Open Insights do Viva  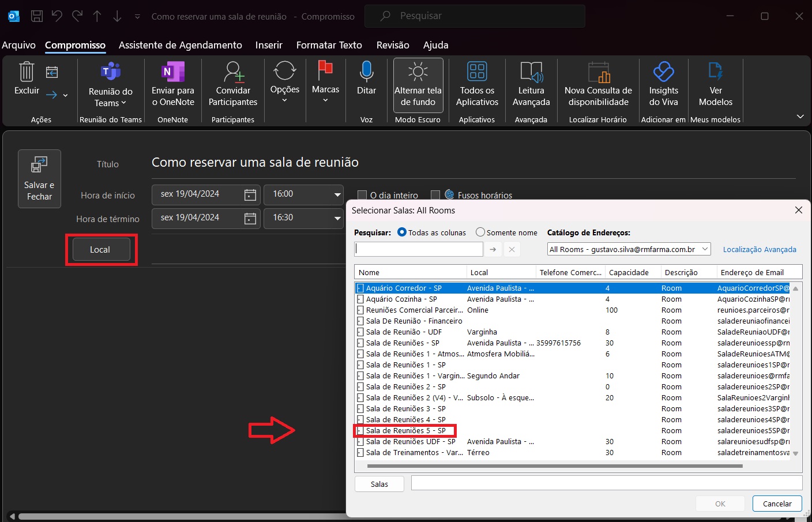click(x=663, y=72)
